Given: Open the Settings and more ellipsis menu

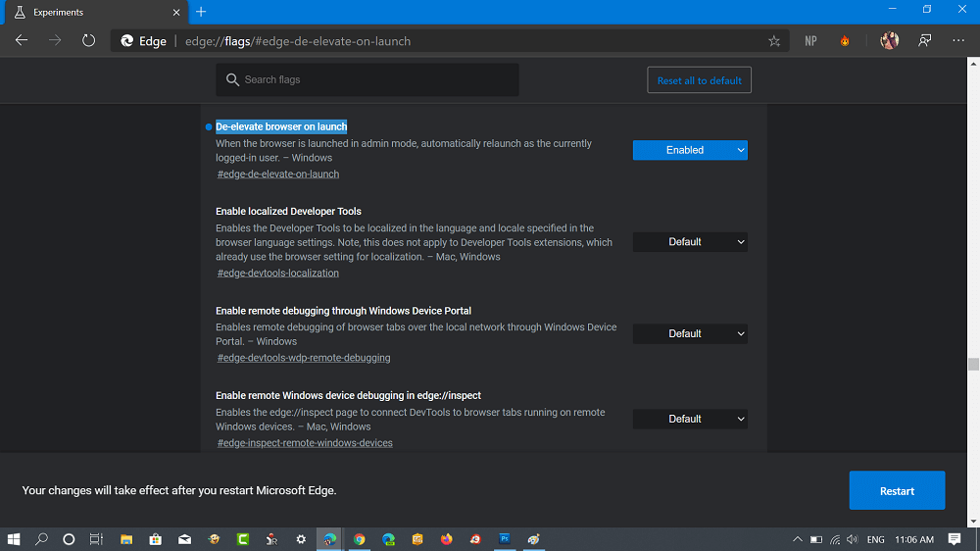Looking at the screenshot, I should coord(958,40).
